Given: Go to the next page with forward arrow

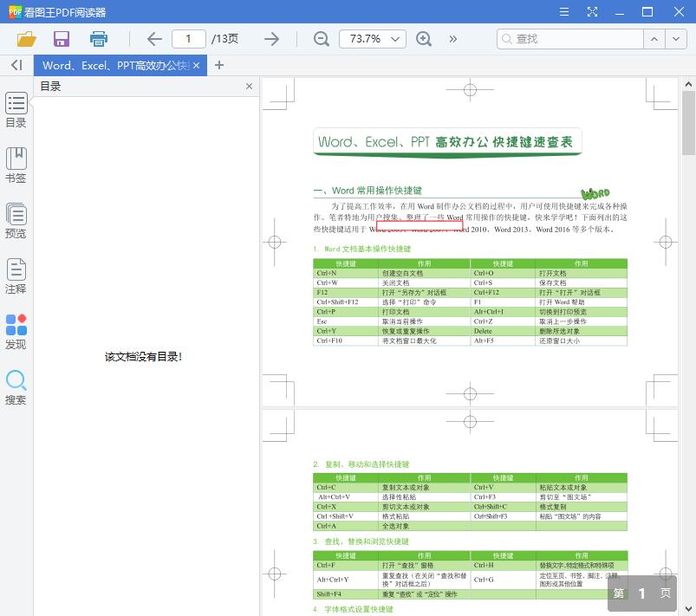Looking at the screenshot, I should [271, 39].
